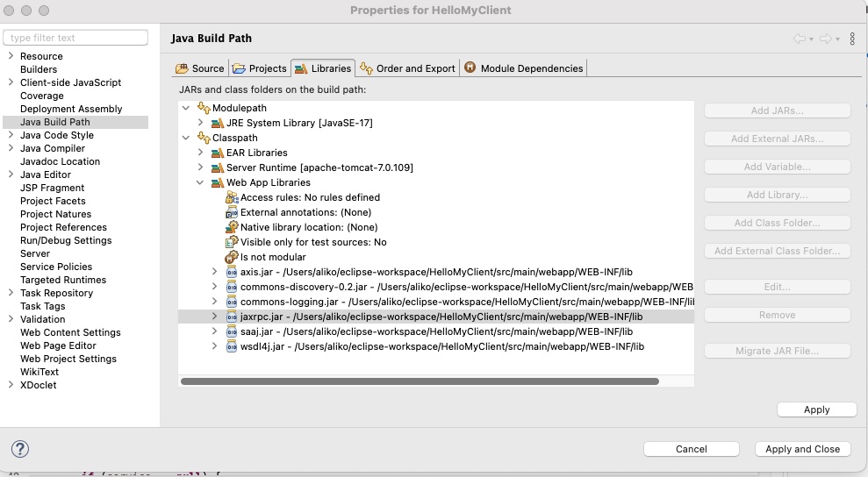Click the JRE System Library icon

click(x=218, y=123)
